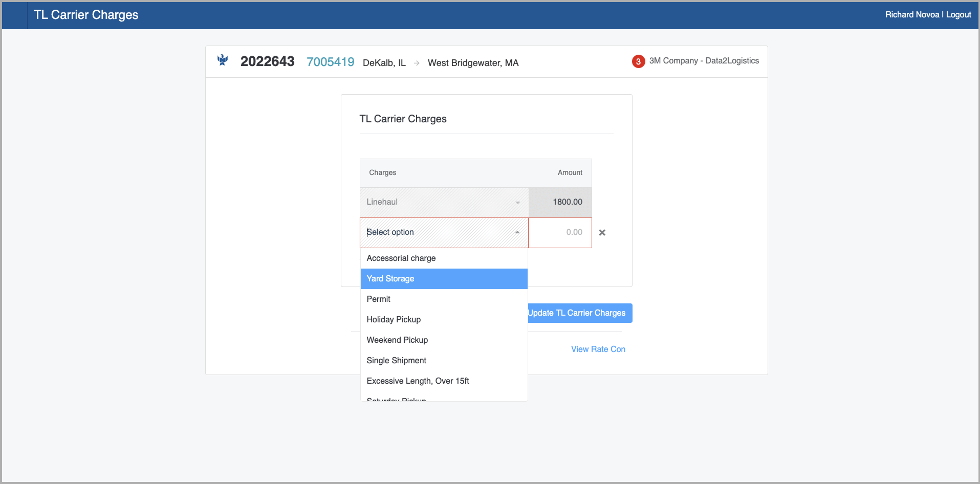
Task: Open the Select option charge dropdown
Action: click(444, 233)
